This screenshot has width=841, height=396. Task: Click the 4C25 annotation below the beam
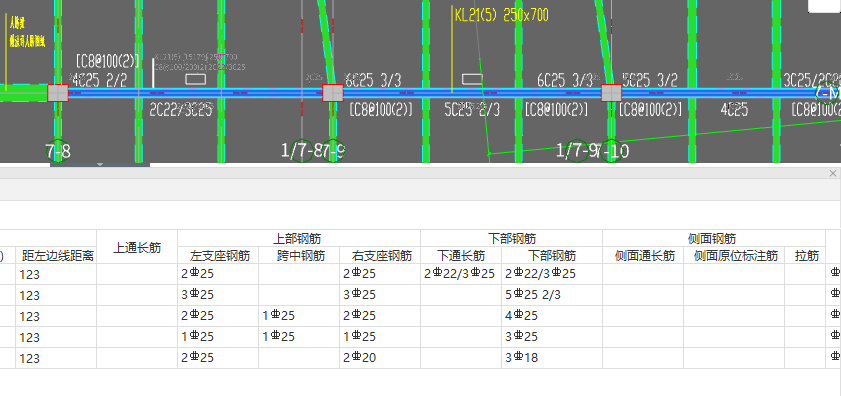(x=734, y=110)
